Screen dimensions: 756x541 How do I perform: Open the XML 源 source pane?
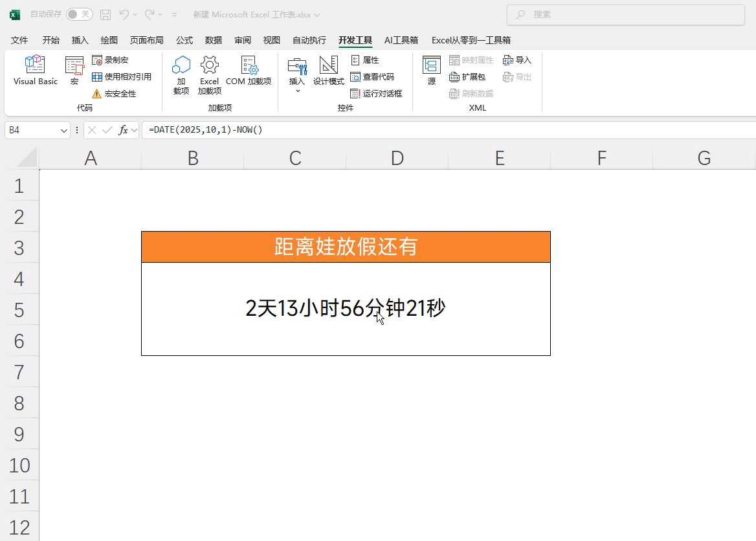432,71
